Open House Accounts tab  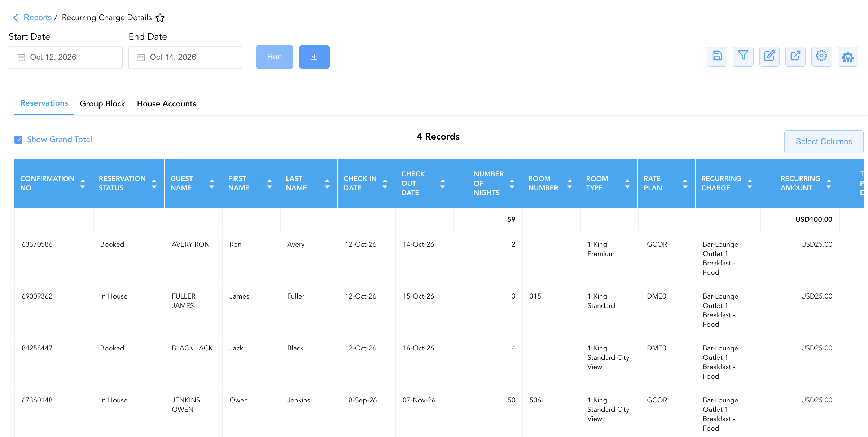coord(166,104)
